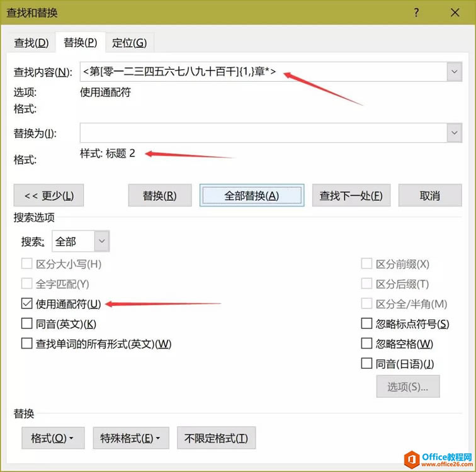Image resolution: width=476 pixels, height=472 pixels.
Task: Close the Find and Replace dialog
Action: tap(455, 13)
